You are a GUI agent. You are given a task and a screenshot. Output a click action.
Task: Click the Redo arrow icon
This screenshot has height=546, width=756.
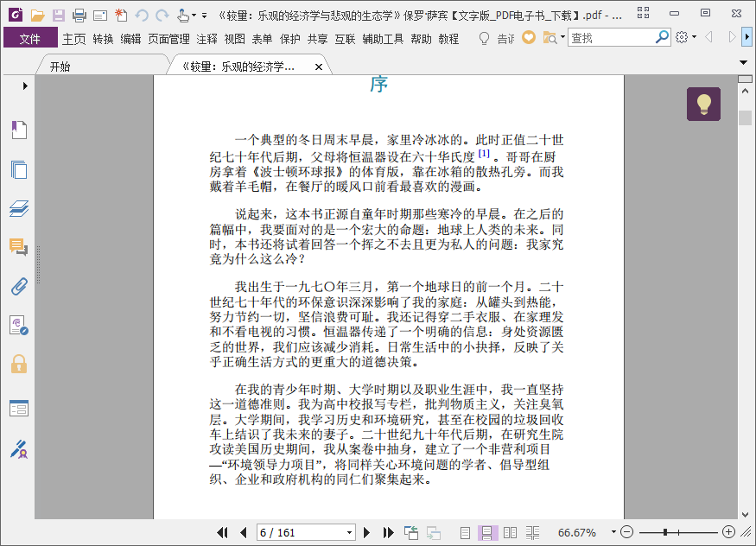tap(162, 16)
